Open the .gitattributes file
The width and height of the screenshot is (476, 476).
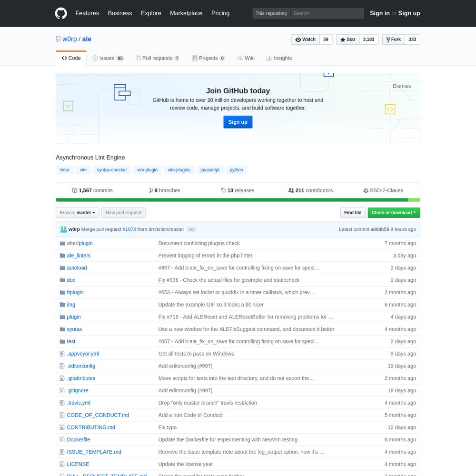(x=81, y=378)
